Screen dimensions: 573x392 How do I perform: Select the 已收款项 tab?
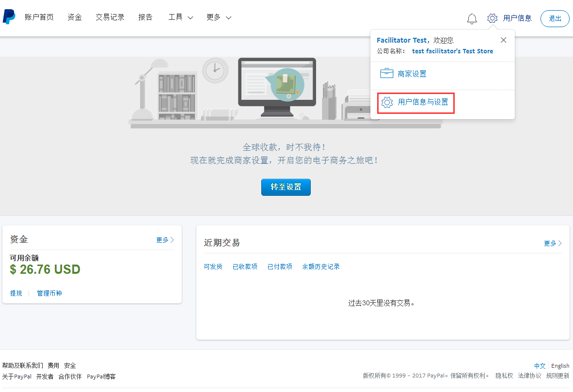coord(245,267)
